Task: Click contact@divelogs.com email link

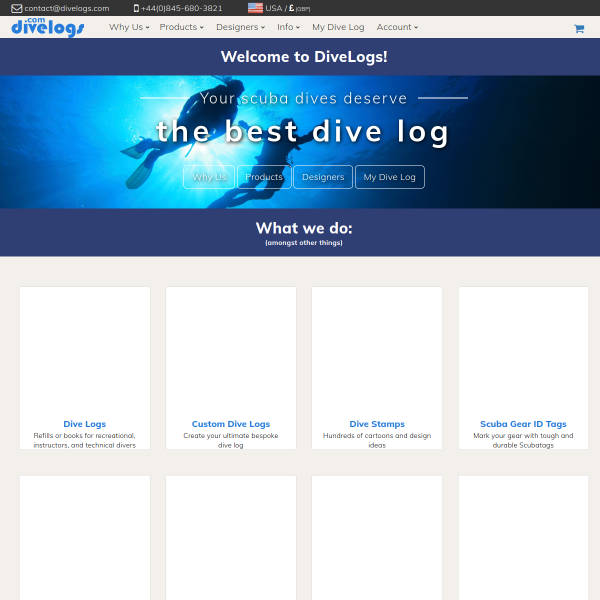Action: point(67,8)
